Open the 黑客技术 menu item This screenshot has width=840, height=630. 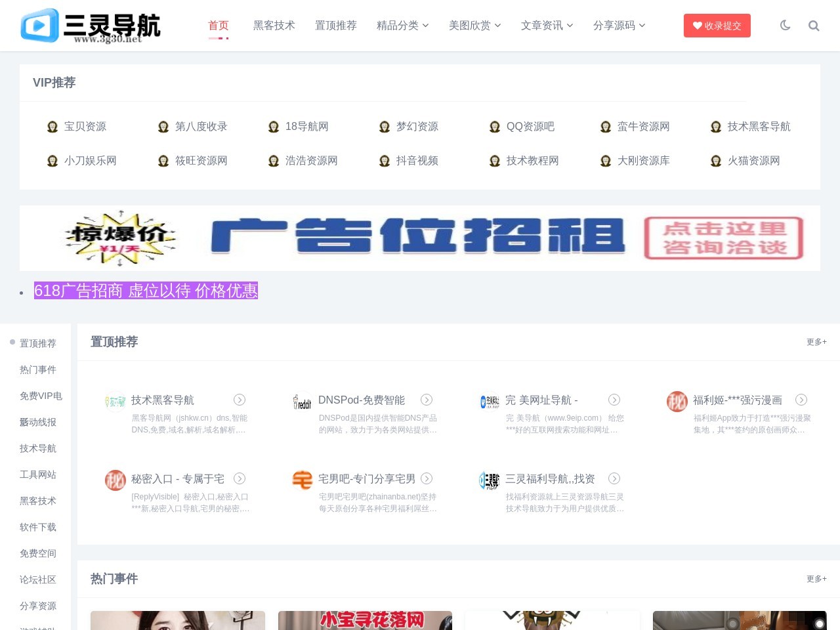pyautogui.click(x=274, y=26)
